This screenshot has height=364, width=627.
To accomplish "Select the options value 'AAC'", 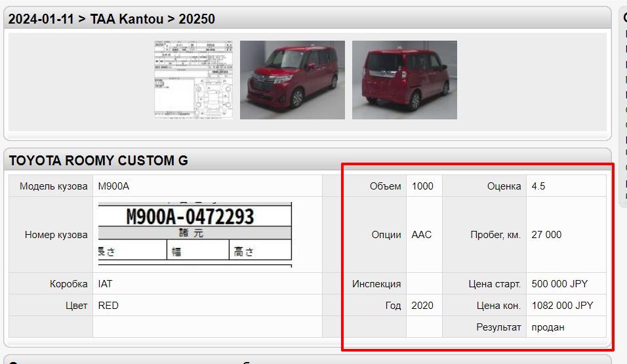I will click(x=422, y=234).
